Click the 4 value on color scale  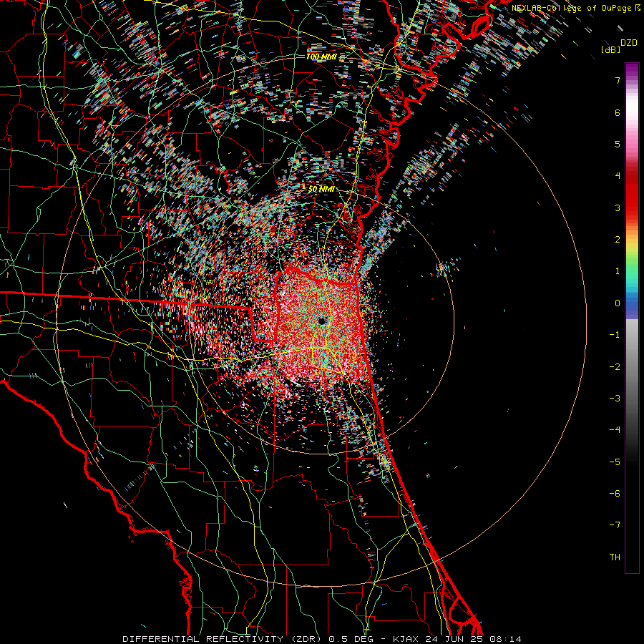click(618, 175)
